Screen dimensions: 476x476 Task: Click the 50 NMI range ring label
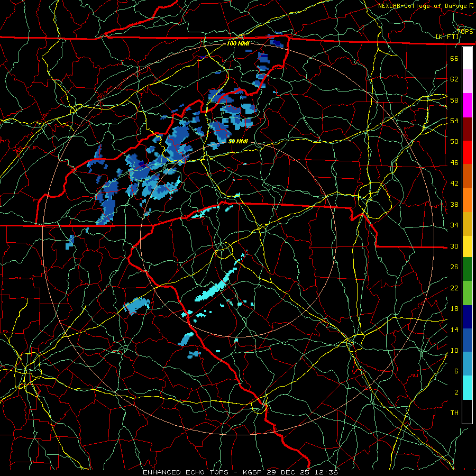238,141
